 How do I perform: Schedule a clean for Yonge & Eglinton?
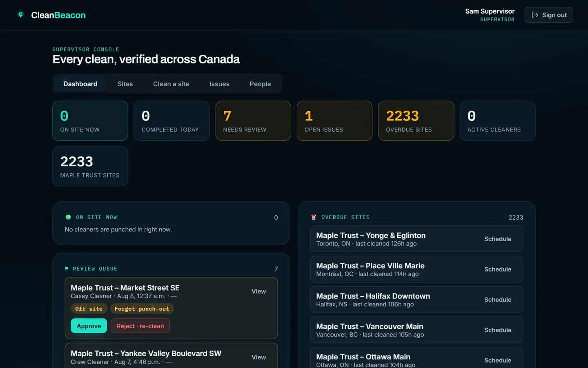(x=498, y=239)
